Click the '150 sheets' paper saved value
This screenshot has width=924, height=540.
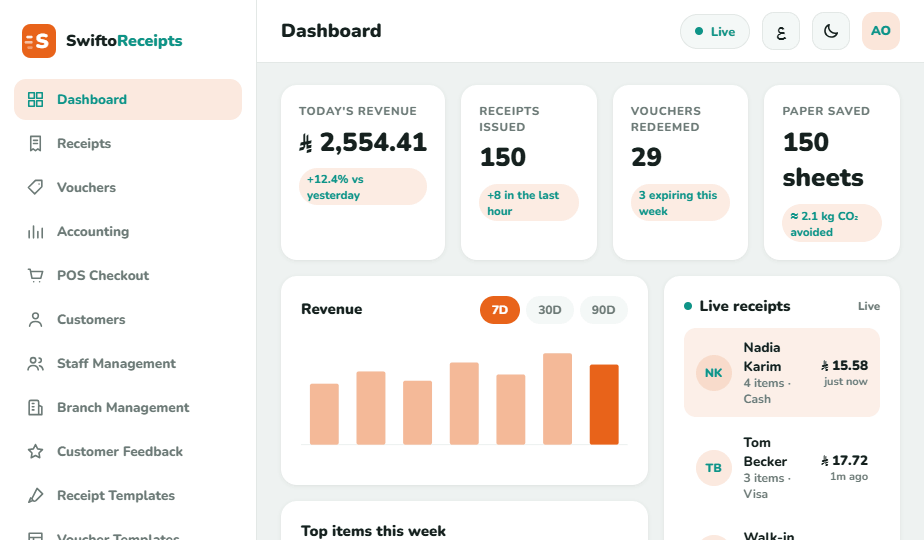pyautogui.click(x=823, y=160)
